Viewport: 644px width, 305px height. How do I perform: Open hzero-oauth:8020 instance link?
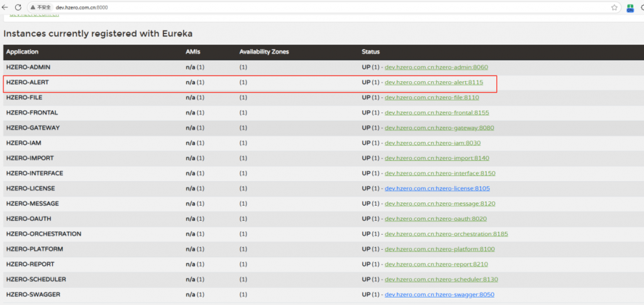click(x=435, y=218)
